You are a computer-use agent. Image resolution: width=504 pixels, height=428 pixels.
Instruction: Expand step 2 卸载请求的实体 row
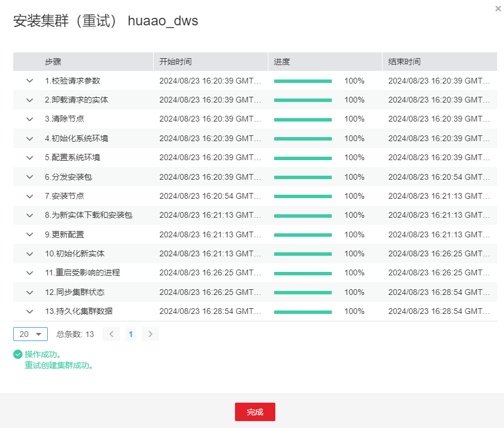point(29,100)
